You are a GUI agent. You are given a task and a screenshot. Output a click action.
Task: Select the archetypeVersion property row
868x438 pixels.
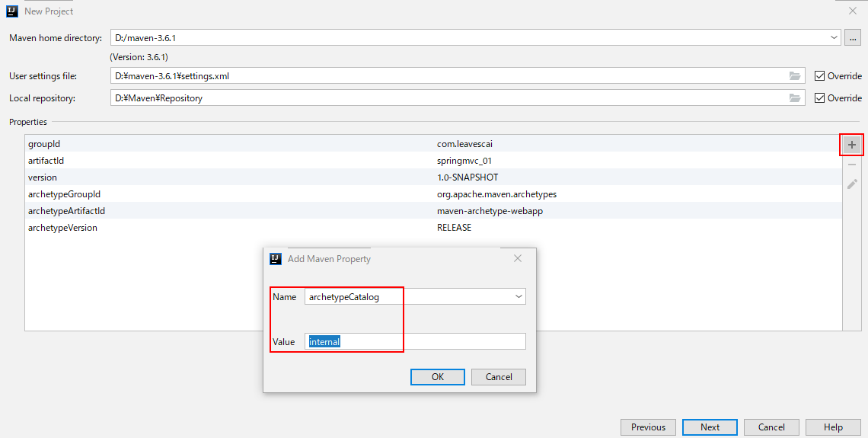coord(433,228)
